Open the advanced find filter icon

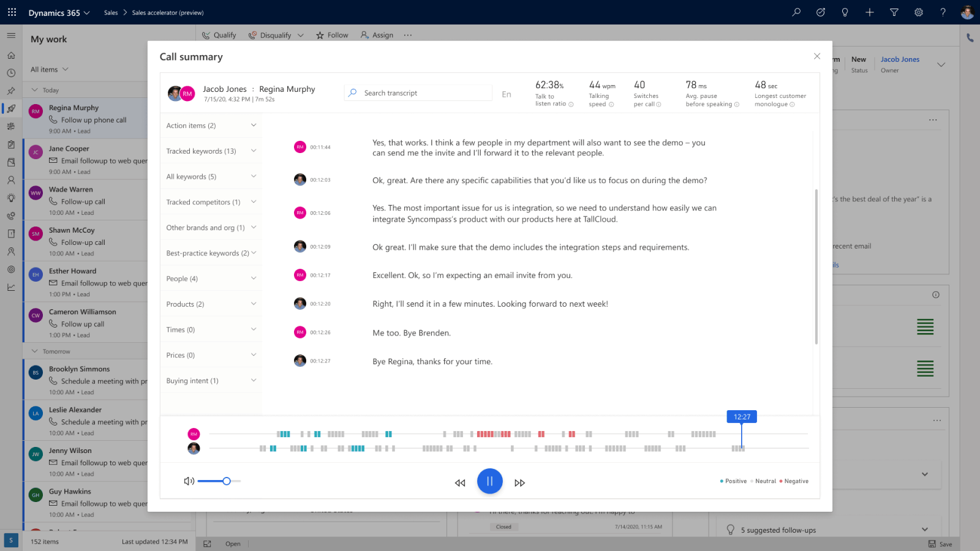tap(894, 12)
